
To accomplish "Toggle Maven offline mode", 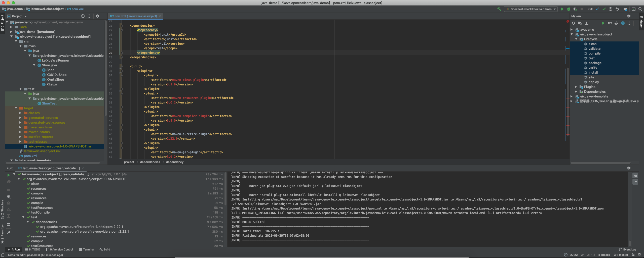I will 616,23.
